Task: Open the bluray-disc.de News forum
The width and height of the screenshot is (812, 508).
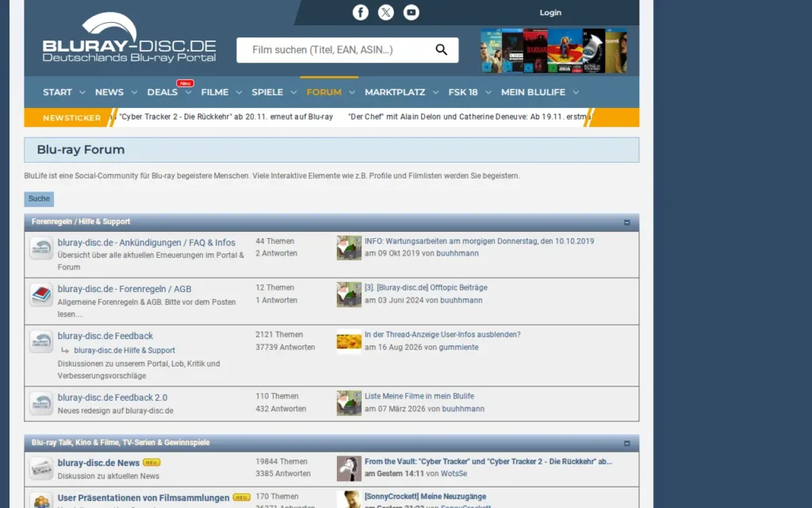Action: click(x=98, y=463)
